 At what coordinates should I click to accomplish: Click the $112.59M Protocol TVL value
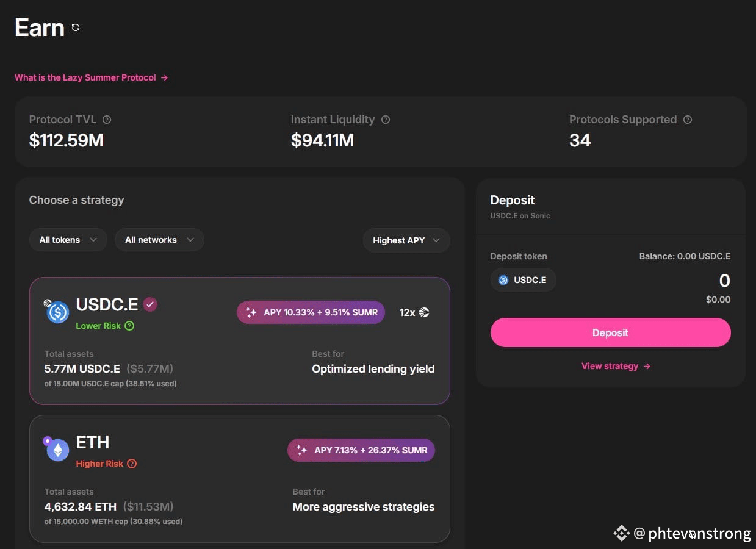pos(67,140)
